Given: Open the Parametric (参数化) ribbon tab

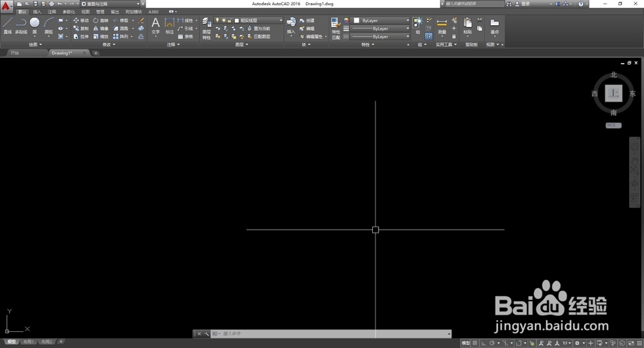Looking at the screenshot, I should coord(69,12).
